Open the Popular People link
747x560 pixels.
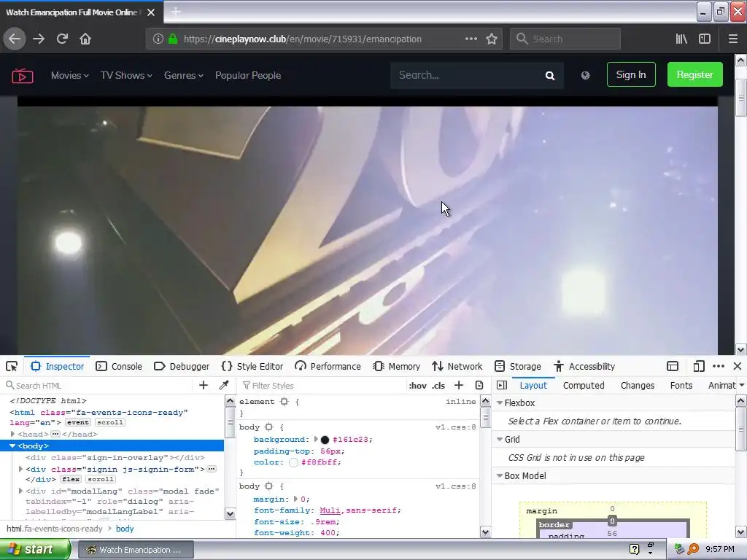pos(248,75)
